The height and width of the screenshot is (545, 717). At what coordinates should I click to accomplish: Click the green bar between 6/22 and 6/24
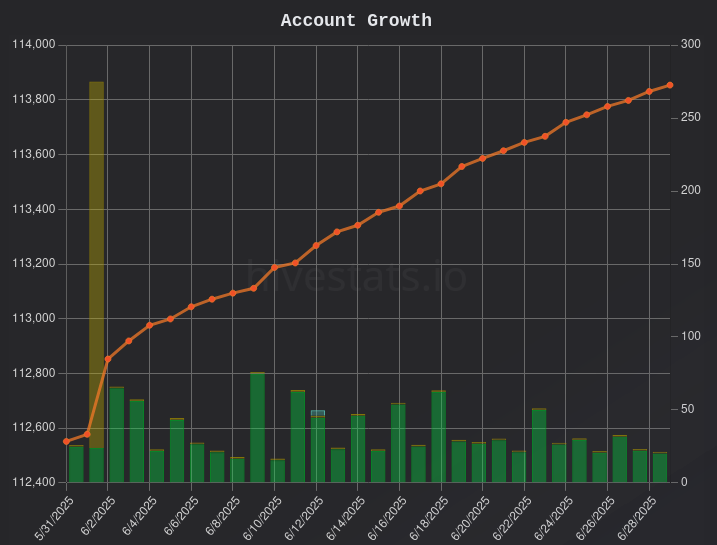539,446
